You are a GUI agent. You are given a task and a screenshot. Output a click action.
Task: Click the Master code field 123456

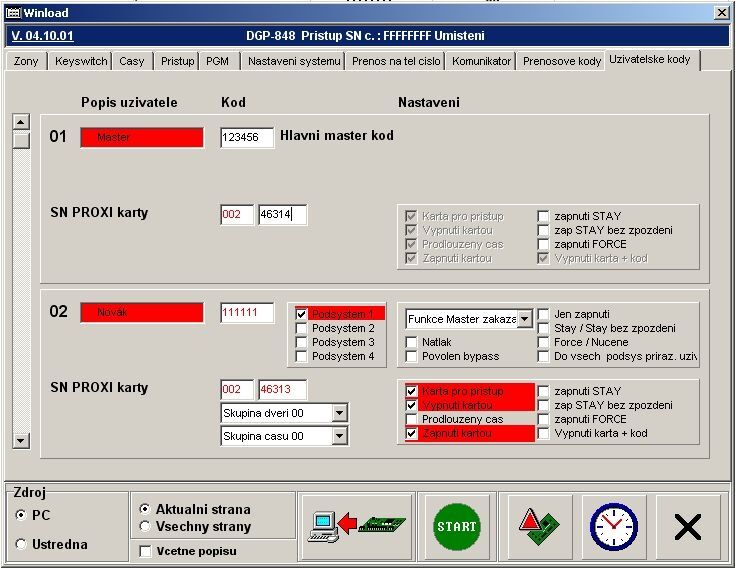(x=247, y=138)
